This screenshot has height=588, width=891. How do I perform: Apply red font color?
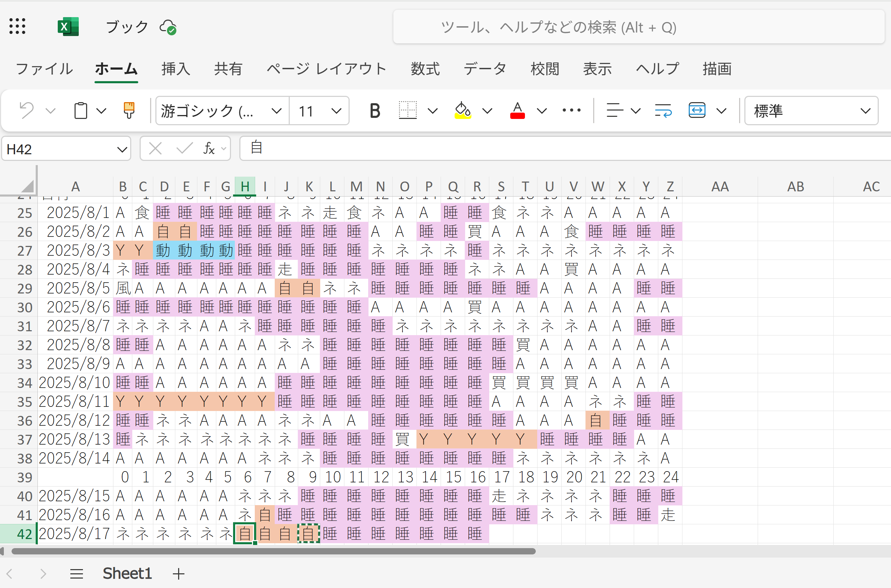(x=517, y=111)
